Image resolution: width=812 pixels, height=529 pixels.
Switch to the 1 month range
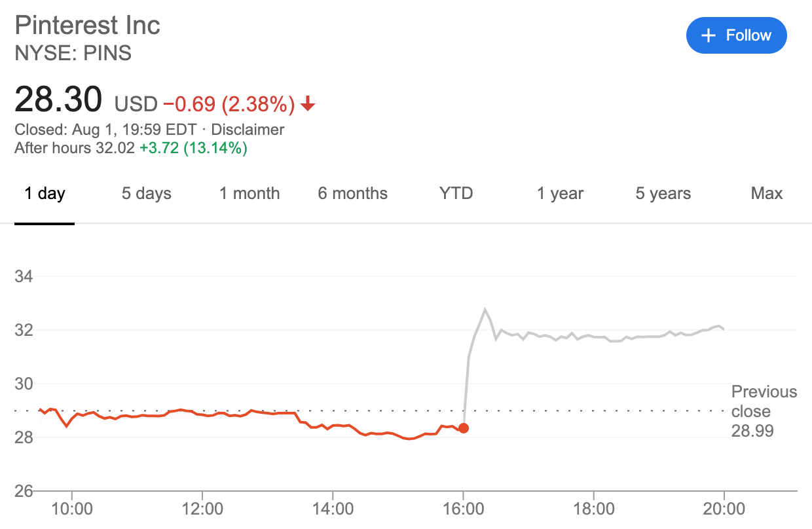tap(249, 194)
